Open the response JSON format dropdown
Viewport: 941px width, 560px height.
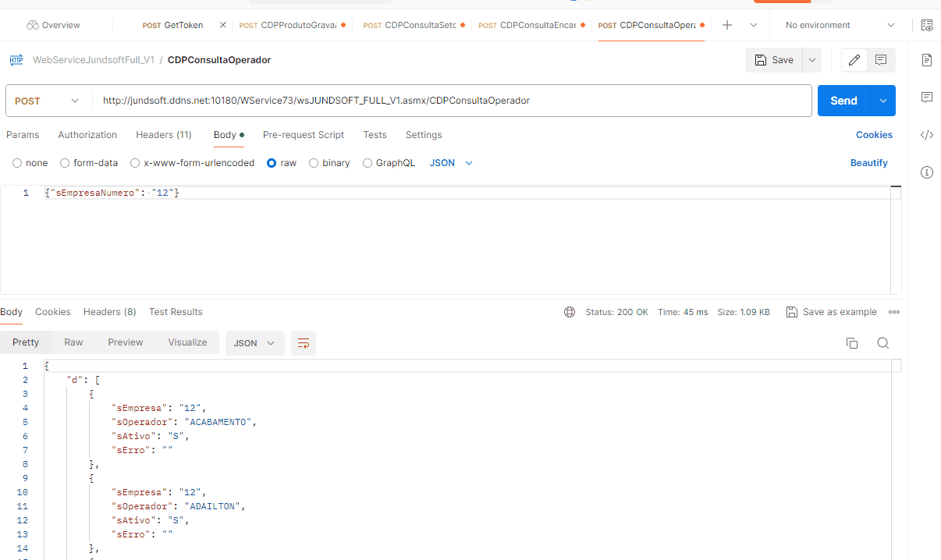pyautogui.click(x=254, y=343)
